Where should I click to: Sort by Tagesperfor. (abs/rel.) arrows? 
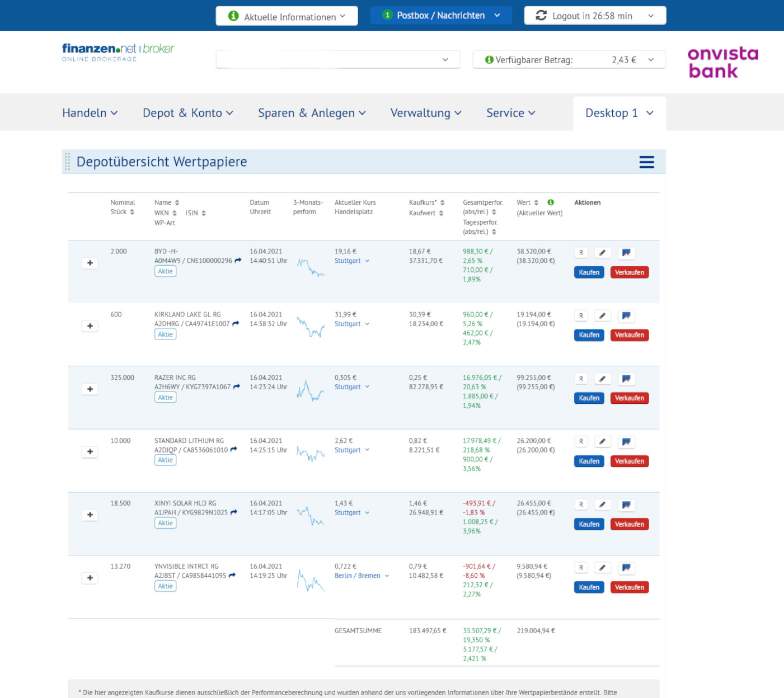pos(494,232)
